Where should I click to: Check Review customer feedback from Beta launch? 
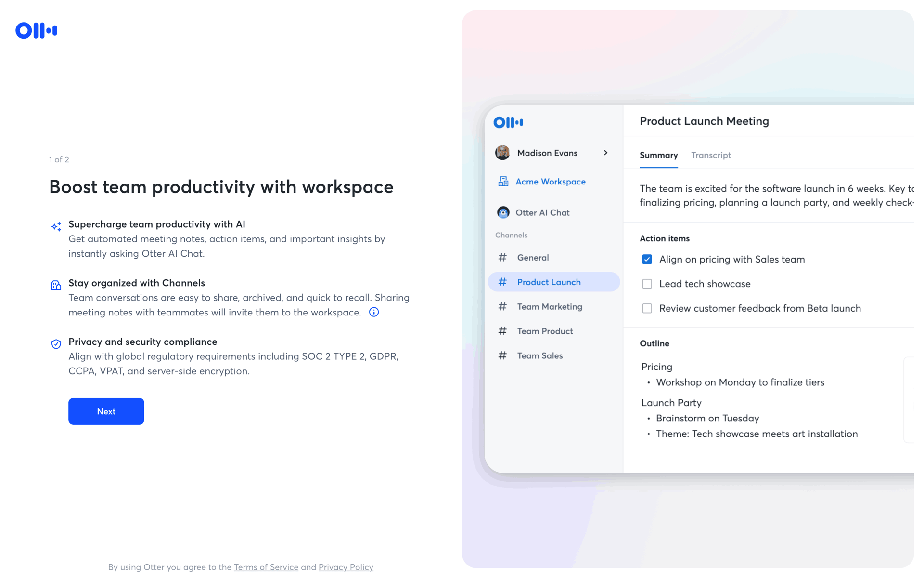(647, 309)
